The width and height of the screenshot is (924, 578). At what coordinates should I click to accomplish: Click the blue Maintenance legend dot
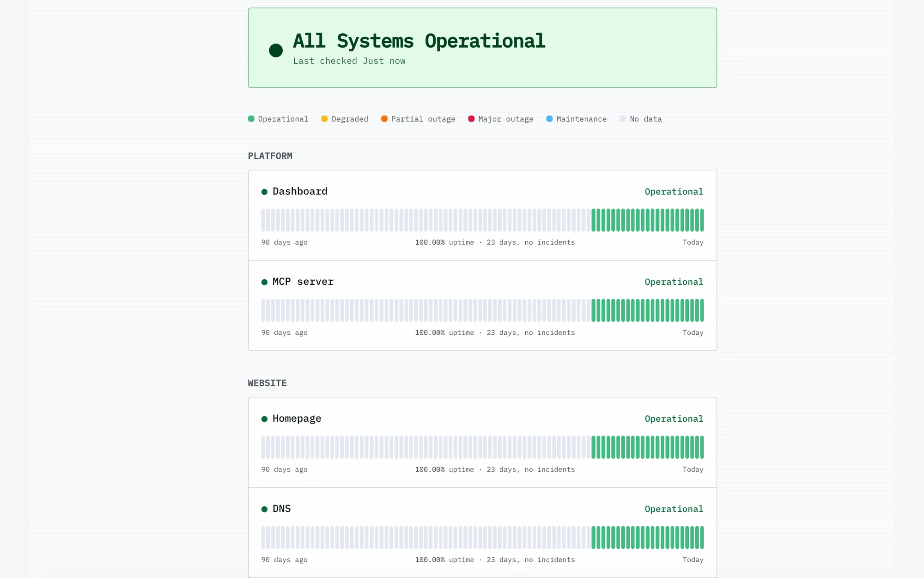coord(549,119)
